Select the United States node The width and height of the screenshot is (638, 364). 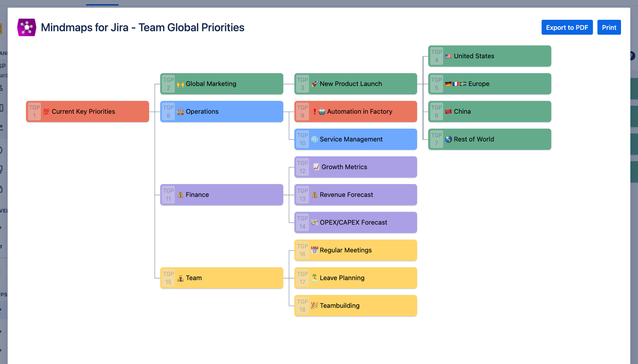click(490, 56)
